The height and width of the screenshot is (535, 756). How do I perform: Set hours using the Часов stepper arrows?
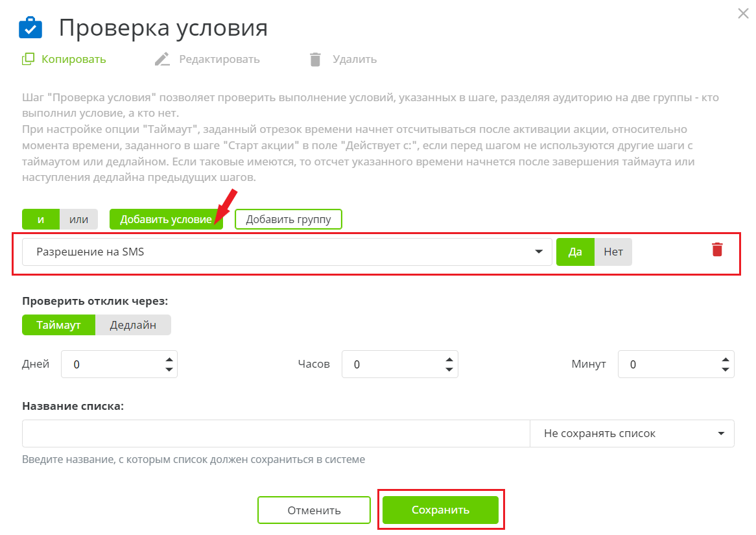coord(448,364)
